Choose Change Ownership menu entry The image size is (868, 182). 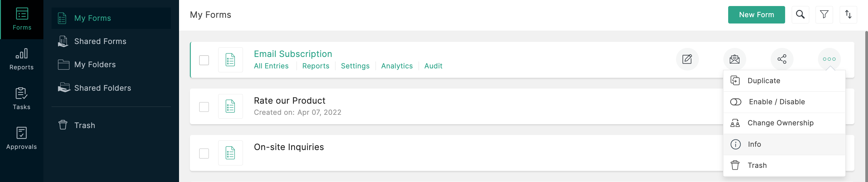point(780,123)
